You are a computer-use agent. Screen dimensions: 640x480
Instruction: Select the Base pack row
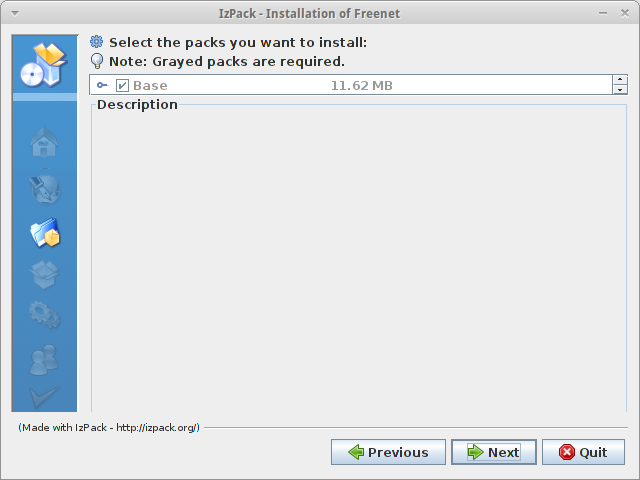click(351, 85)
